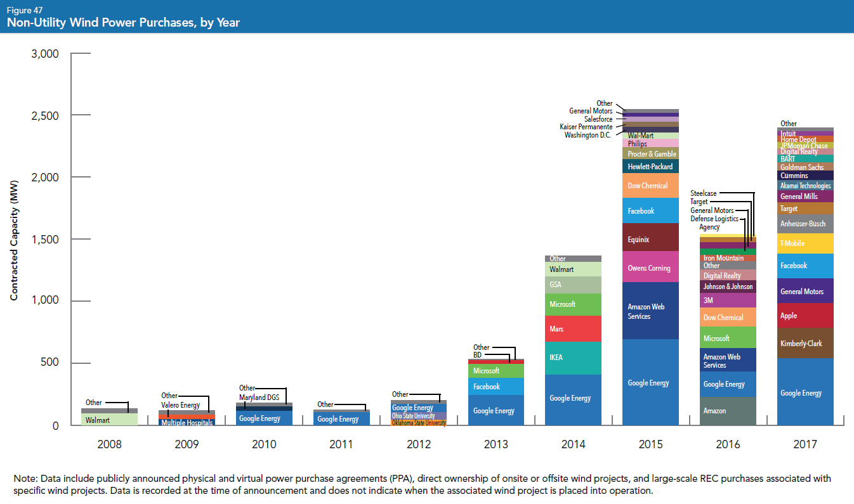
Task: Click the footnote starting "Note: Data include"
Action: pyautogui.click(x=422, y=484)
